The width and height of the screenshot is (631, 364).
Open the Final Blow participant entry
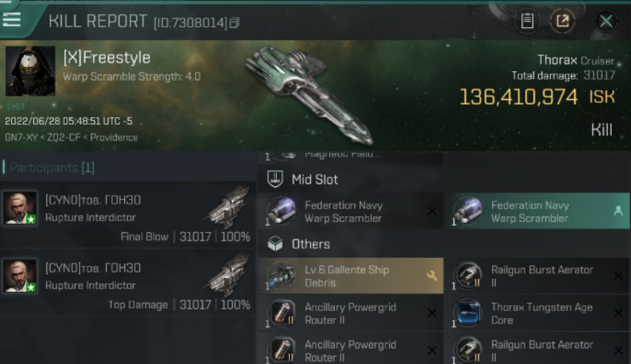(x=128, y=215)
